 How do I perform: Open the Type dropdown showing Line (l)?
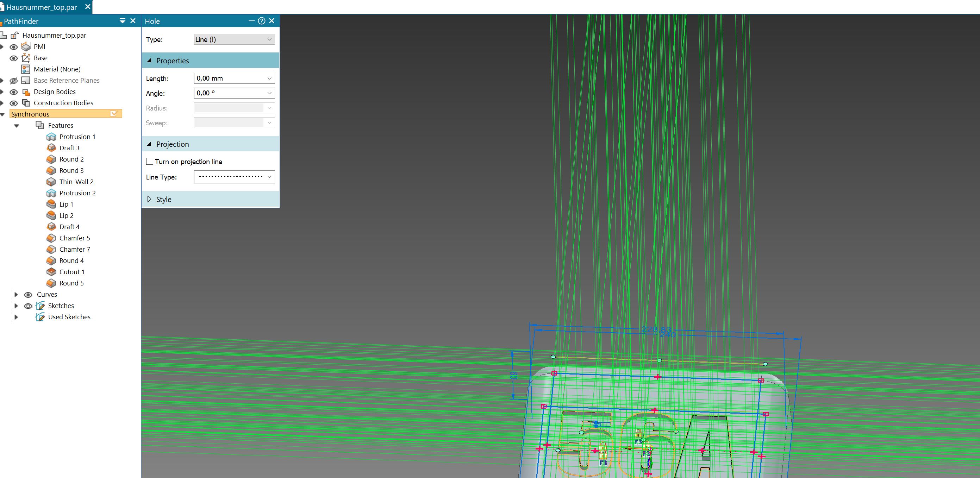pyautogui.click(x=235, y=39)
